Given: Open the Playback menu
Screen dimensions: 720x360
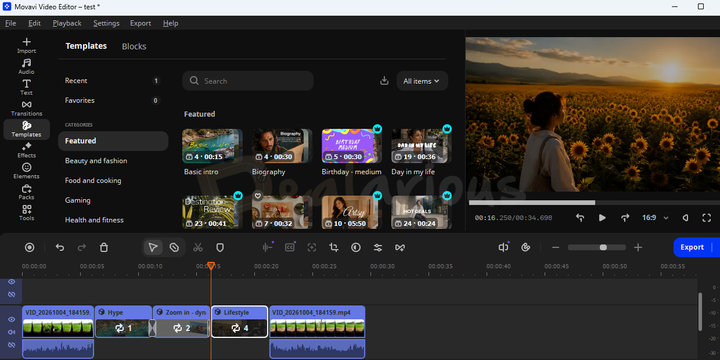Looking at the screenshot, I should (67, 23).
